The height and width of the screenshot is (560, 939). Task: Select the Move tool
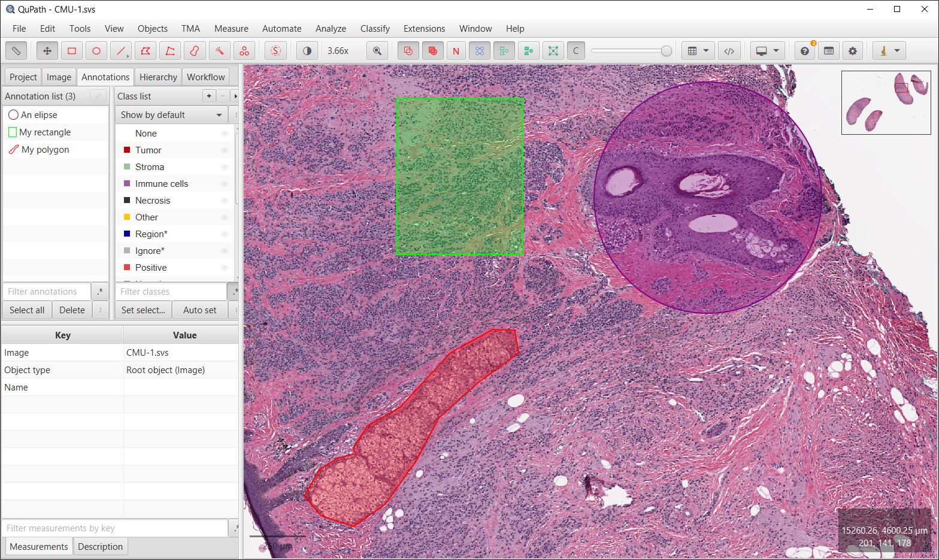click(x=47, y=51)
